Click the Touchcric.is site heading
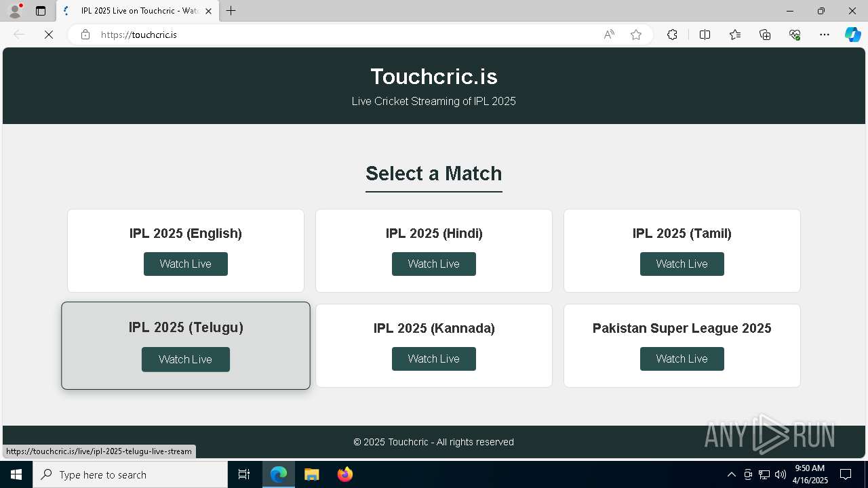 (x=434, y=77)
